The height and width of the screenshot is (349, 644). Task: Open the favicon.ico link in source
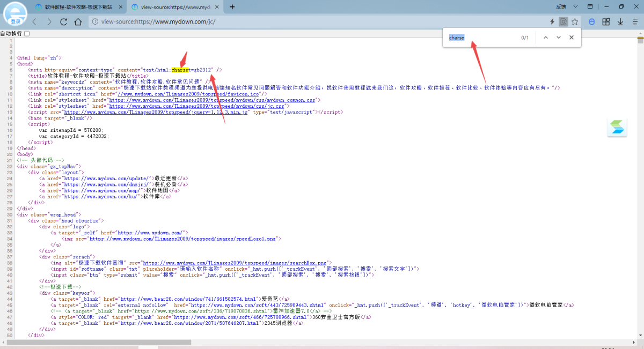(188, 94)
